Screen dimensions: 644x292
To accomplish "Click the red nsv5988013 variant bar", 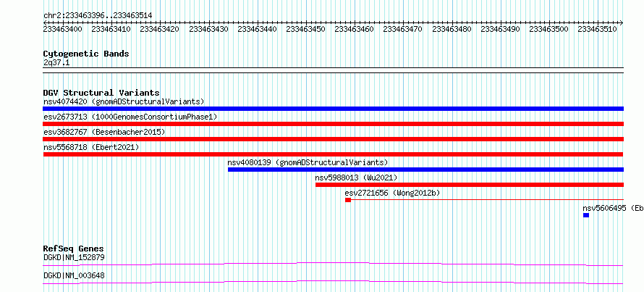I will 470,185.
